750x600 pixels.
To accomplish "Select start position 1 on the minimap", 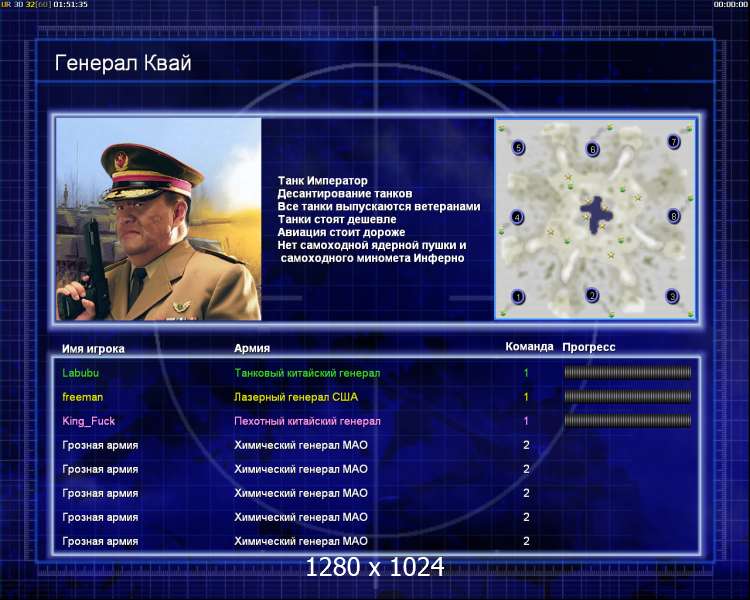I will click(x=518, y=297).
